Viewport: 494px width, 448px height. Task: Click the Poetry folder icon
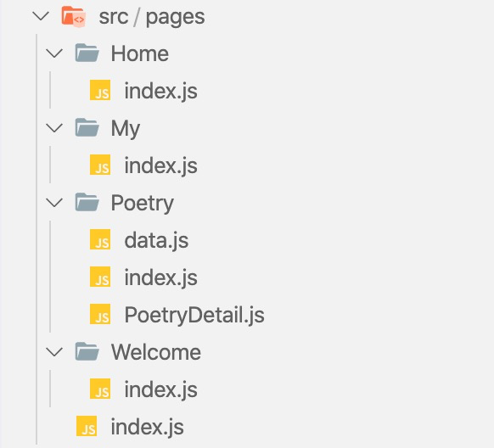87,202
